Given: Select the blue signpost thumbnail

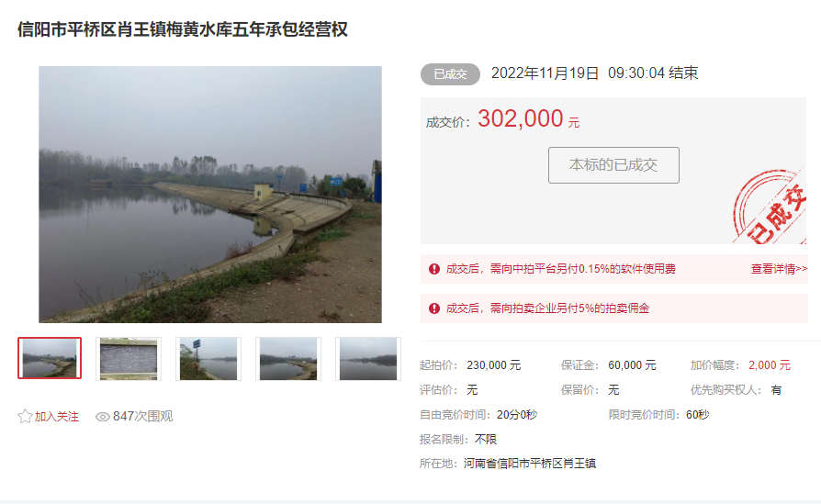Looking at the screenshot, I should tap(208, 359).
